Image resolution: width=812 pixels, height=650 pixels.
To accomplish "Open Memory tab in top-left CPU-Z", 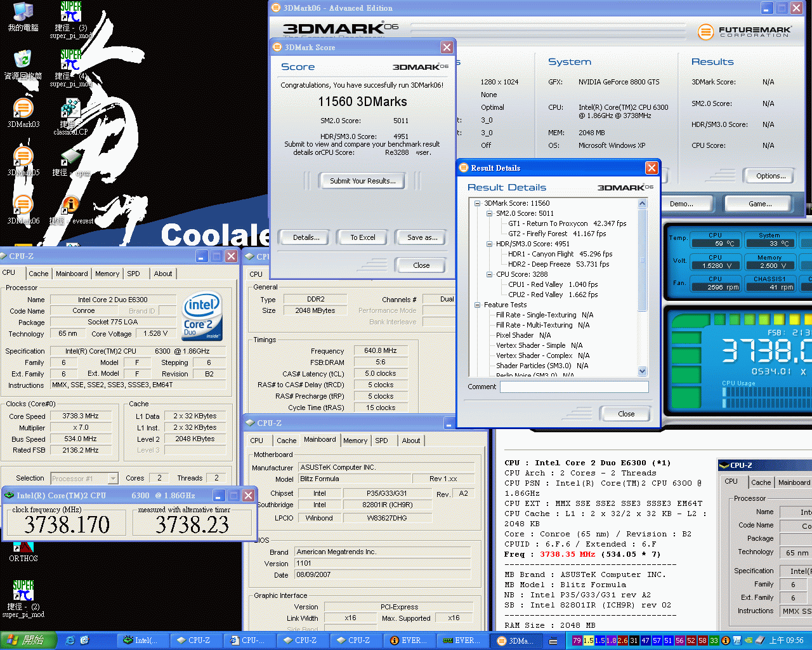I will coord(107,274).
